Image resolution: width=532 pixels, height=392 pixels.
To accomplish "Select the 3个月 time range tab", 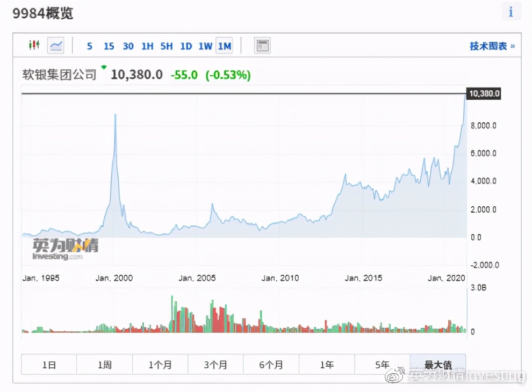I will pos(215,365).
